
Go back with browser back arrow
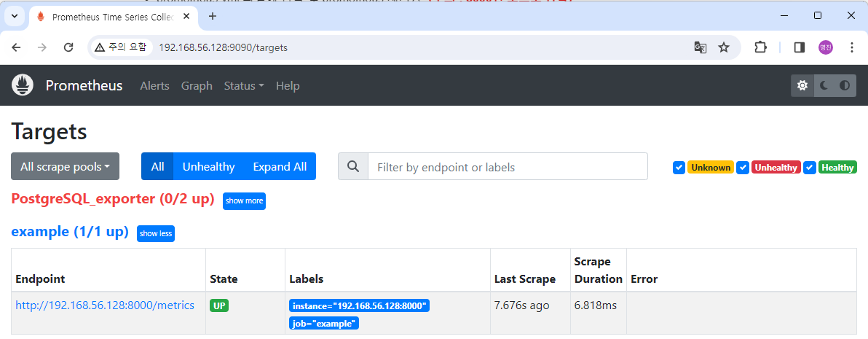[17, 47]
